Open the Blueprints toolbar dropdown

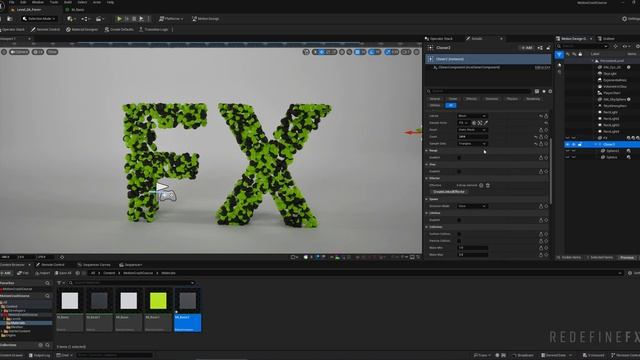coord(85,19)
